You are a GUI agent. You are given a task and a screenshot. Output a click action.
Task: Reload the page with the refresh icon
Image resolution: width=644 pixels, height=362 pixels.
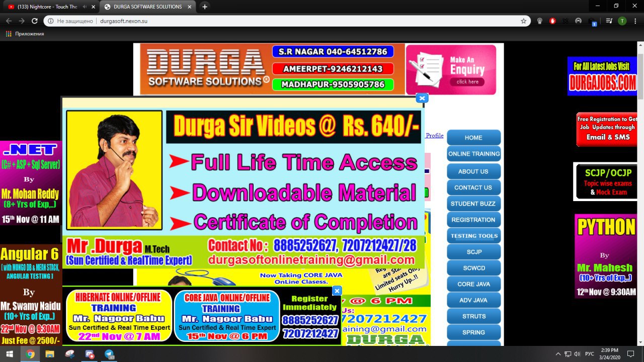35,21
